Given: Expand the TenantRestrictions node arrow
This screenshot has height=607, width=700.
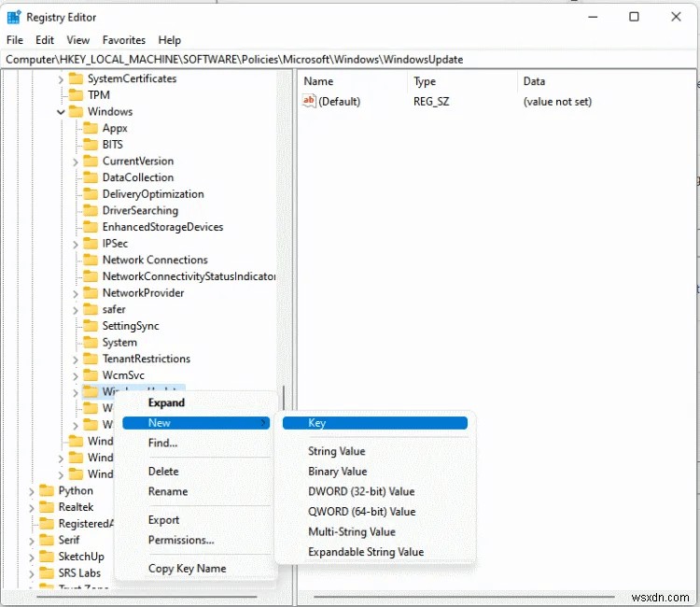Looking at the screenshot, I should click(x=76, y=360).
